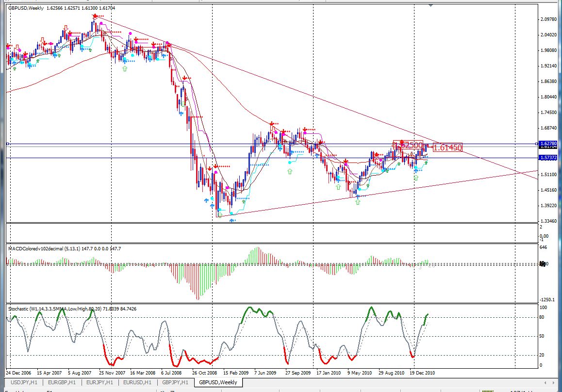Click the -1250.1 value on MACD scale
This screenshot has width=562, height=392.
click(x=547, y=299)
